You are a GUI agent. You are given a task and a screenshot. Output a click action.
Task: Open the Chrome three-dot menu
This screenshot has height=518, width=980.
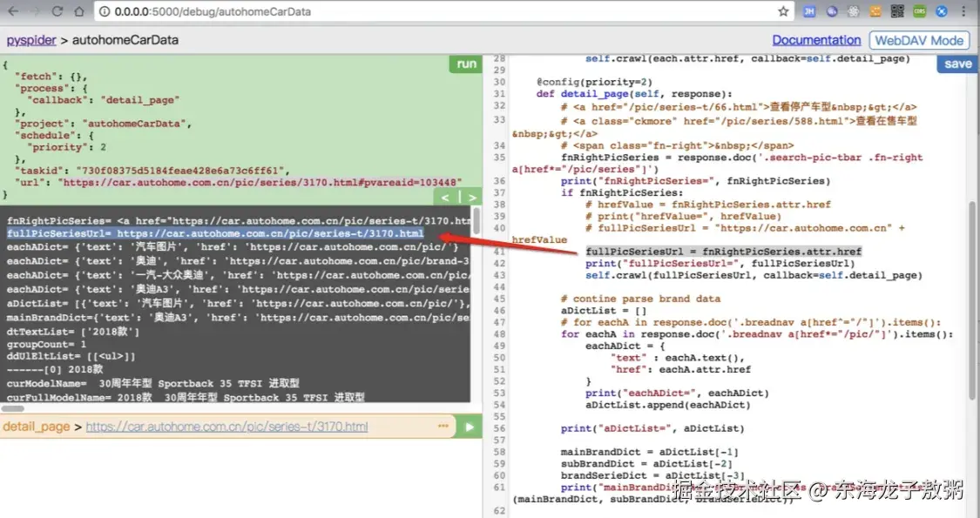(x=965, y=11)
